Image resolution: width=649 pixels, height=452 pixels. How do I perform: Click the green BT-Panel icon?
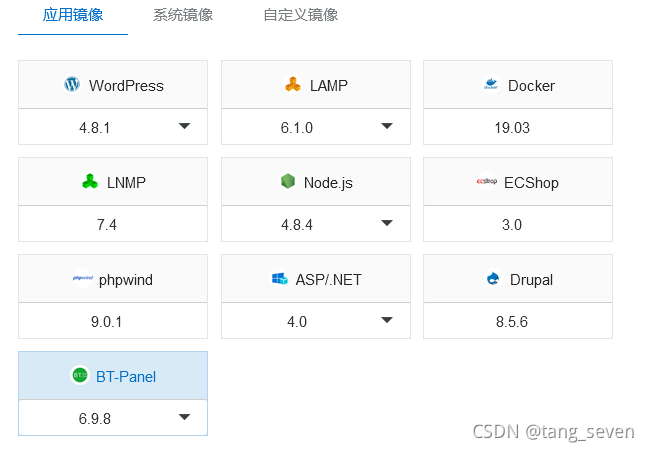(80, 375)
